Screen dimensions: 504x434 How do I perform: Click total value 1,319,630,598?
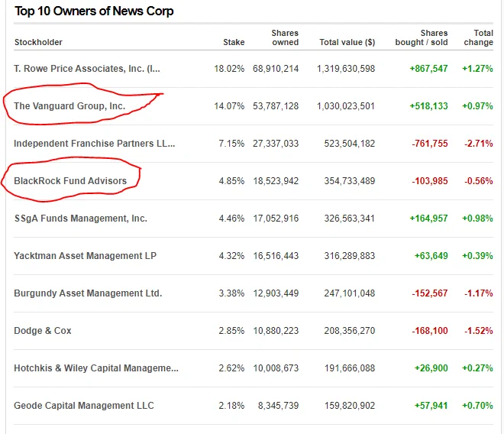coord(346,69)
